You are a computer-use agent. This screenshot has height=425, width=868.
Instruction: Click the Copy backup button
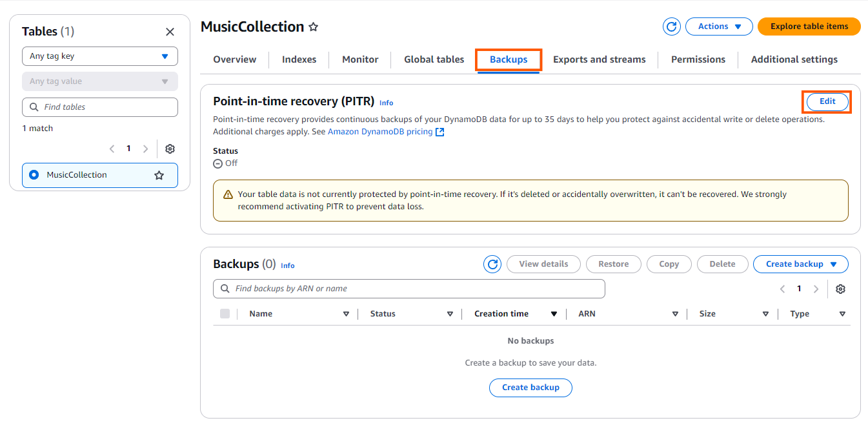coord(669,264)
